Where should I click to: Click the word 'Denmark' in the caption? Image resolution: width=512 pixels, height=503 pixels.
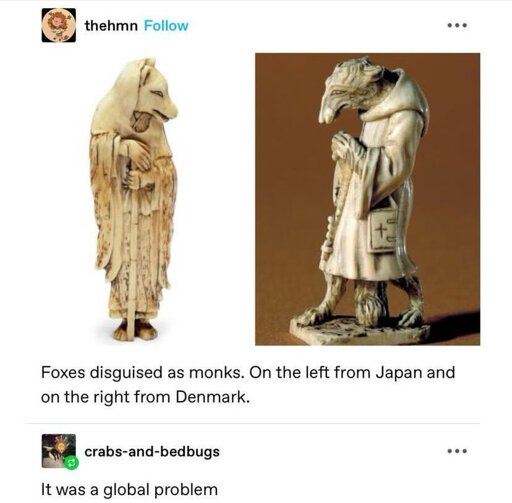click(211, 397)
